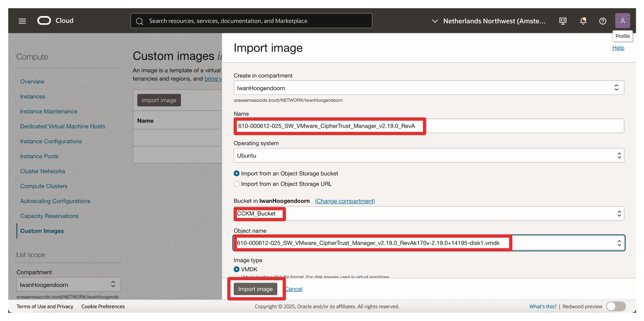Open the Operating system dropdown
The height and width of the screenshot is (321, 644).
click(428, 156)
